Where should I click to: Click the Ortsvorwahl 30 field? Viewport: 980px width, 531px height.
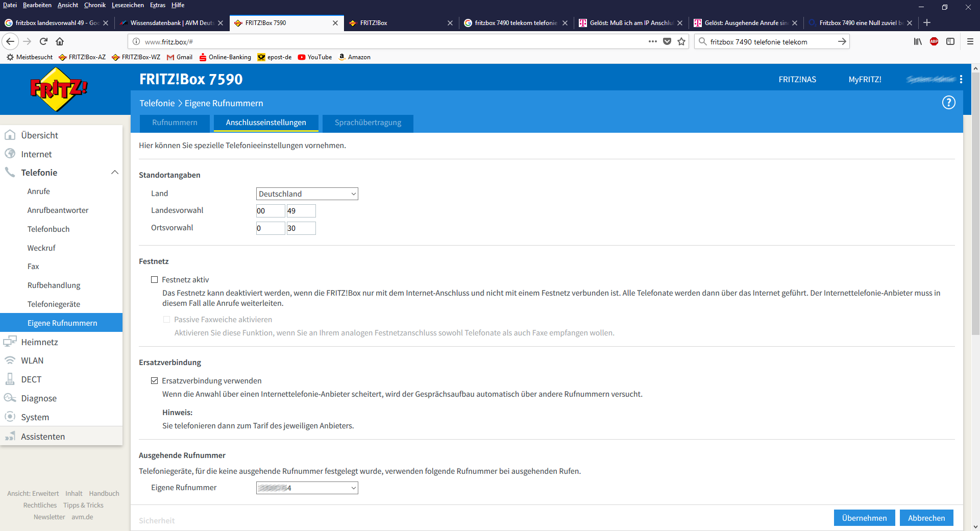click(x=301, y=228)
